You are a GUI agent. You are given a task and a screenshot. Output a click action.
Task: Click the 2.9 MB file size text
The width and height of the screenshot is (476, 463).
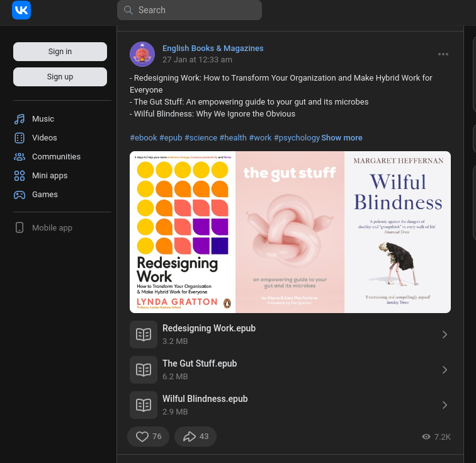click(x=175, y=412)
